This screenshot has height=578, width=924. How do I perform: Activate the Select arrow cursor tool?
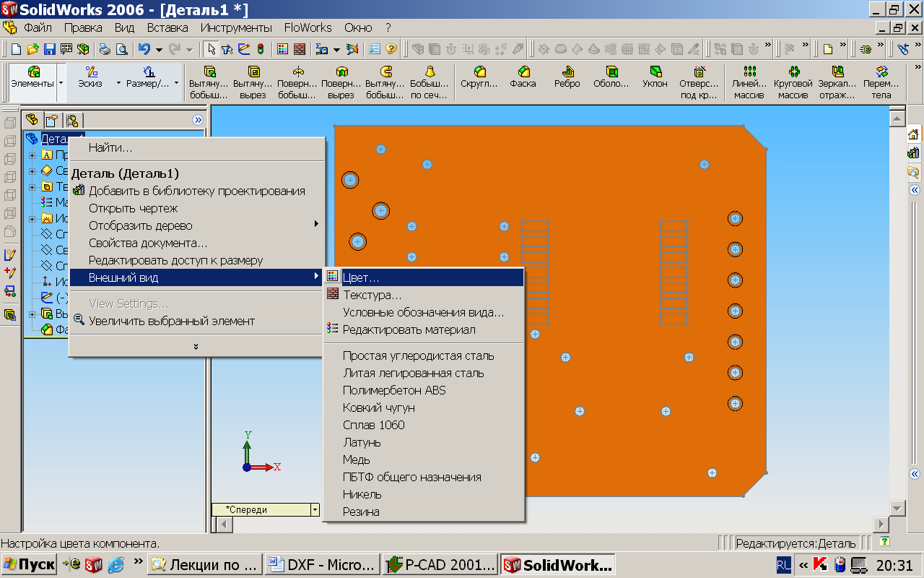[x=212, y=49]
